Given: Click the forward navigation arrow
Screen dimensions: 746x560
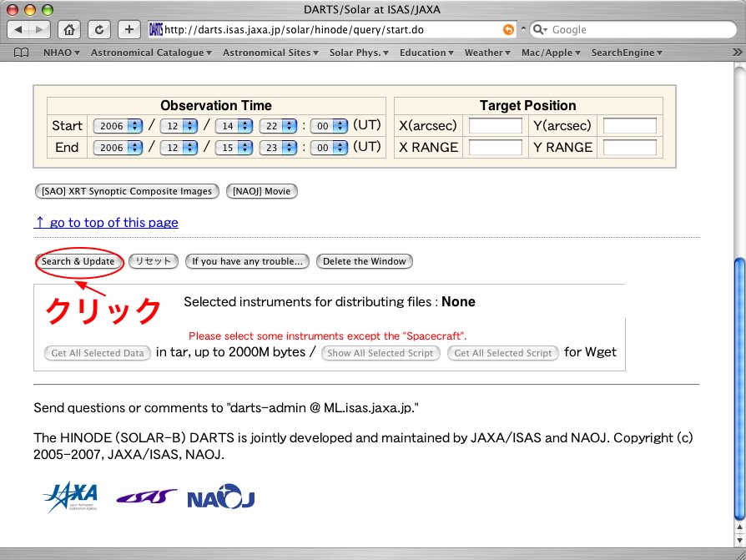Looking at the screenshot, I should (39, 30).
